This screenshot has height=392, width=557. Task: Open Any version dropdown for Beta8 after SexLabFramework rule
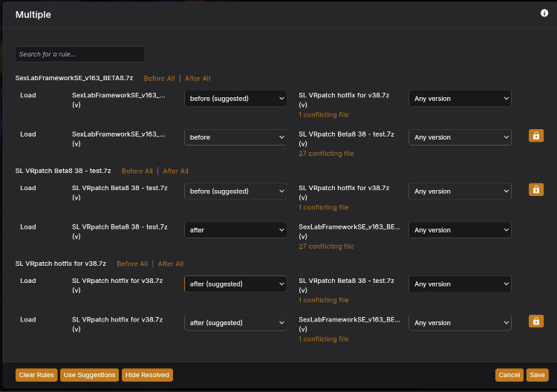[x=460, y=230]
